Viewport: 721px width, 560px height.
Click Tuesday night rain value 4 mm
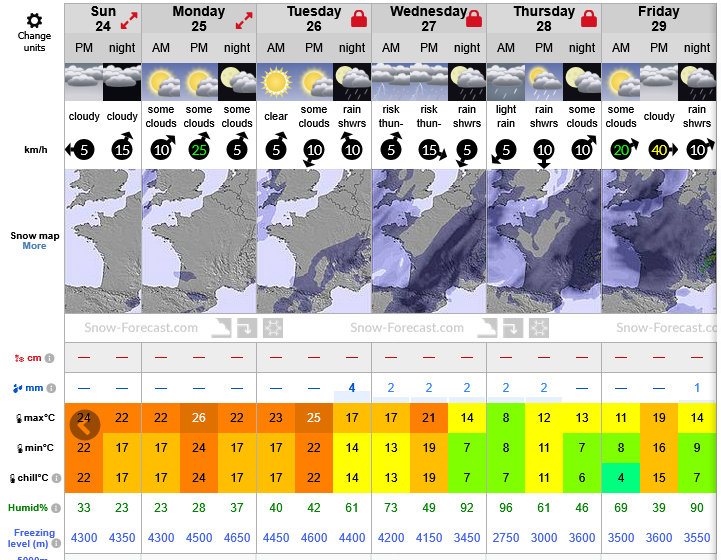point(352,388)
